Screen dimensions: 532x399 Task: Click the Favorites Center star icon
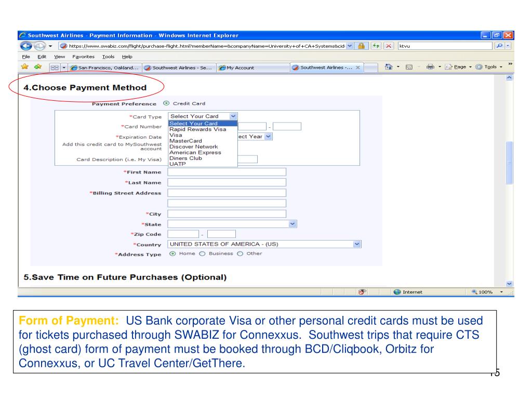pyautogui.click(x=25, y=66)
